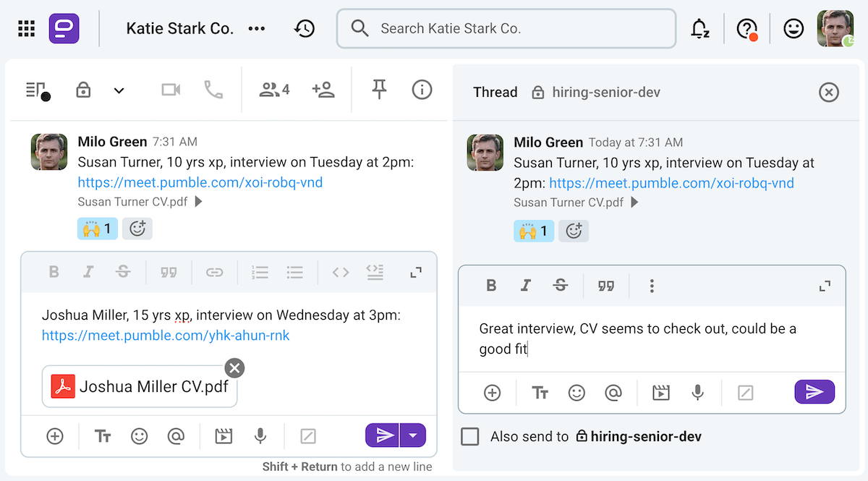Start a video call
The width and height of the screenshot is (868, 481).
pyautogui.click(x=170, y=89)
